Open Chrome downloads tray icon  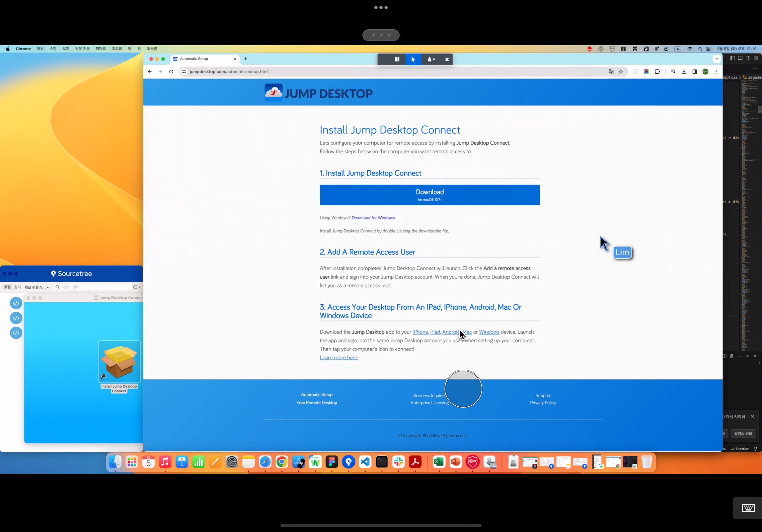(684, 72)
